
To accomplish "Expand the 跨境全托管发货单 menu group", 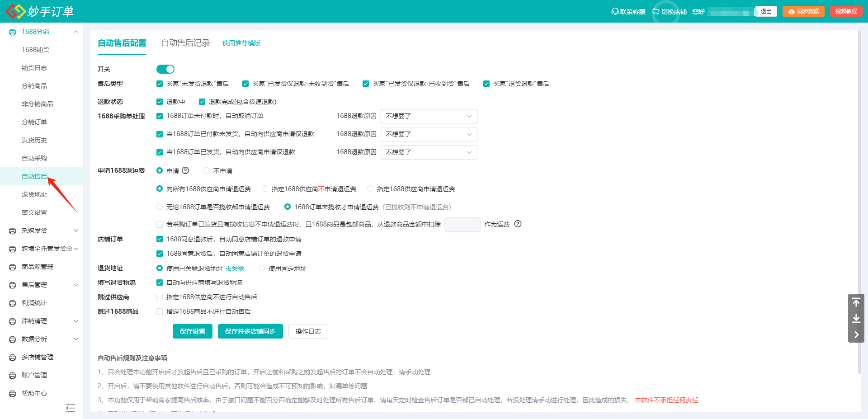I will pos(76,249).
